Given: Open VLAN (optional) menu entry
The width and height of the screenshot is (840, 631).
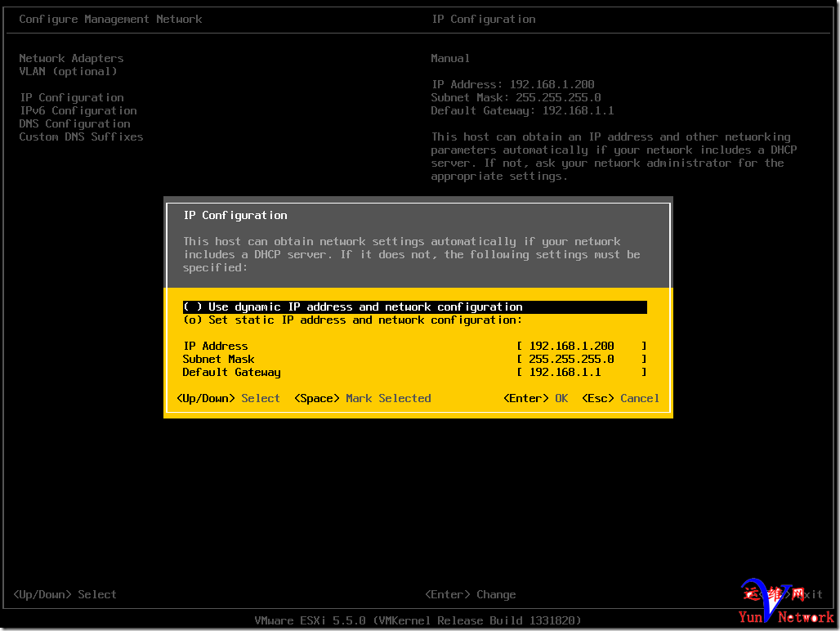Looking at the screenshot, I should tap(68, 71).
